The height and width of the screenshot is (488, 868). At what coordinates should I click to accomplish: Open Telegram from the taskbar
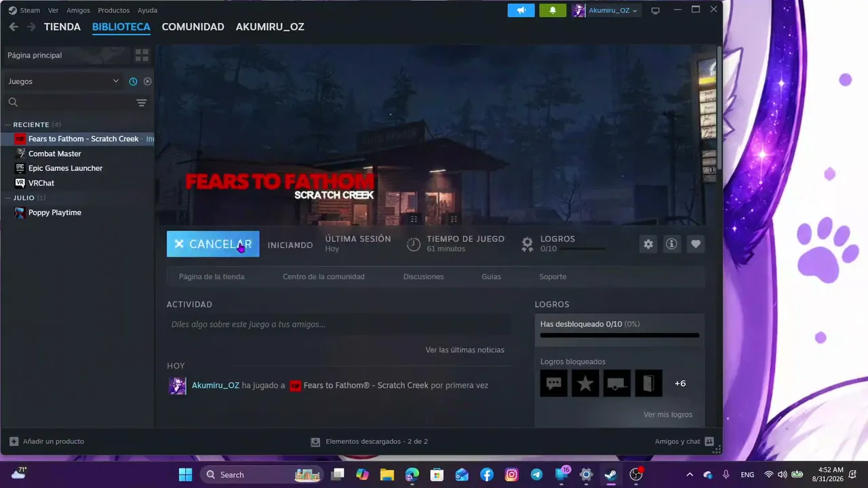coord(536,474)
